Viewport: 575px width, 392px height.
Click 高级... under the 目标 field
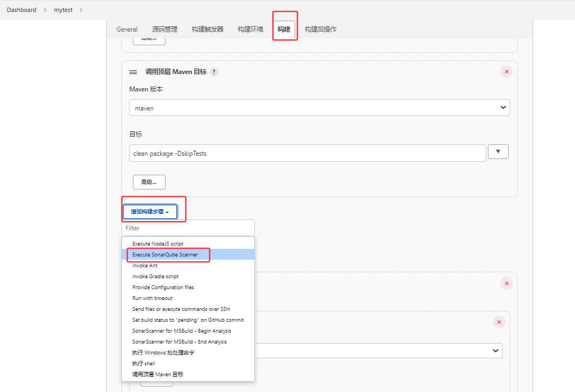[149, 182]
